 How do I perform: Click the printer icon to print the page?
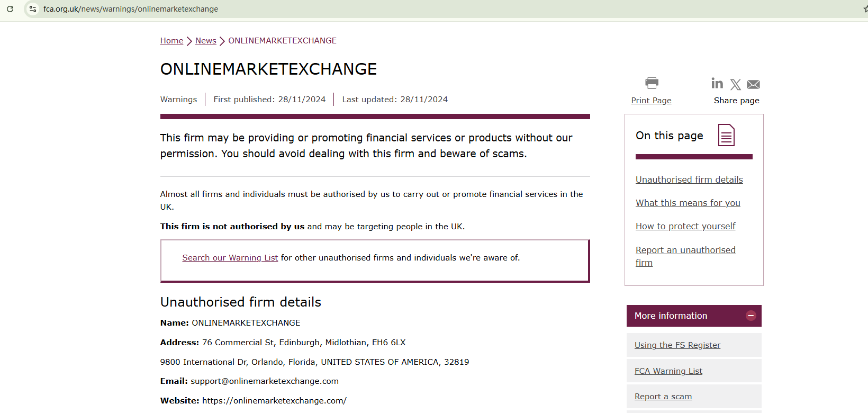coord(652,83)
